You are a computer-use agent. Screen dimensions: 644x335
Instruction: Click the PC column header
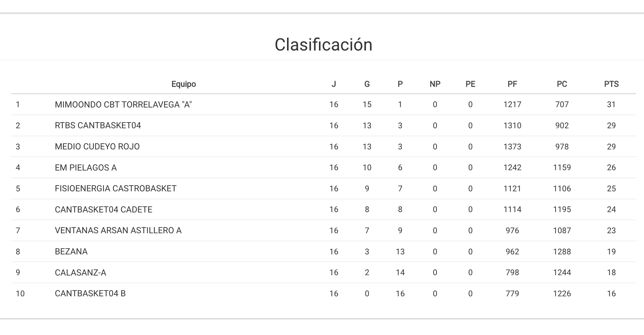point(562,84)
